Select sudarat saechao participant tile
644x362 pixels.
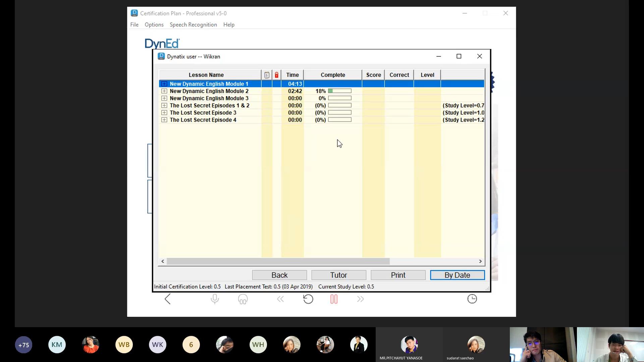[476, 345]
